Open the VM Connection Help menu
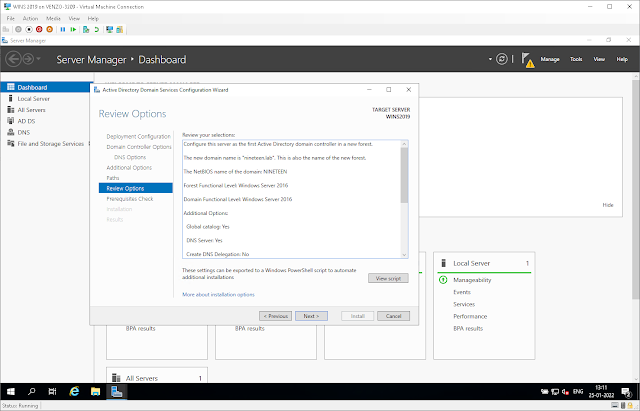Image resolution: width=640 pixels, height=411 pixels. coord(93,18)
